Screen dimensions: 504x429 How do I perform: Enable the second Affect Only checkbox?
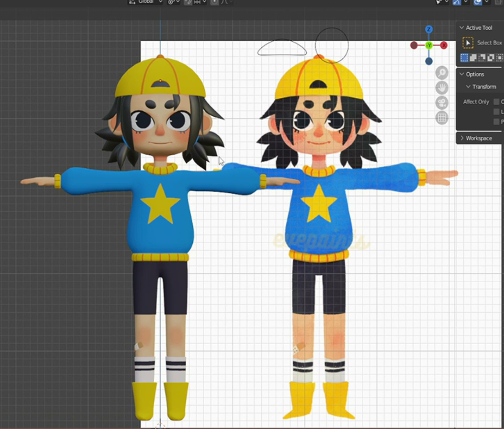click(497, 112)
